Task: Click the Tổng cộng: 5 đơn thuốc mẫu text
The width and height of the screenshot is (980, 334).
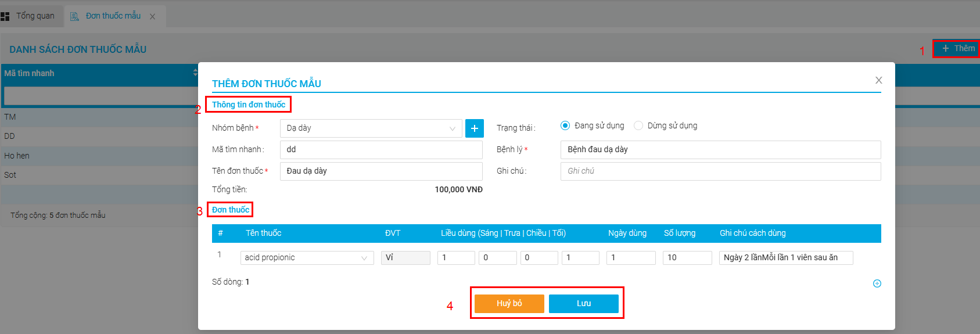Action: [58, 216]
